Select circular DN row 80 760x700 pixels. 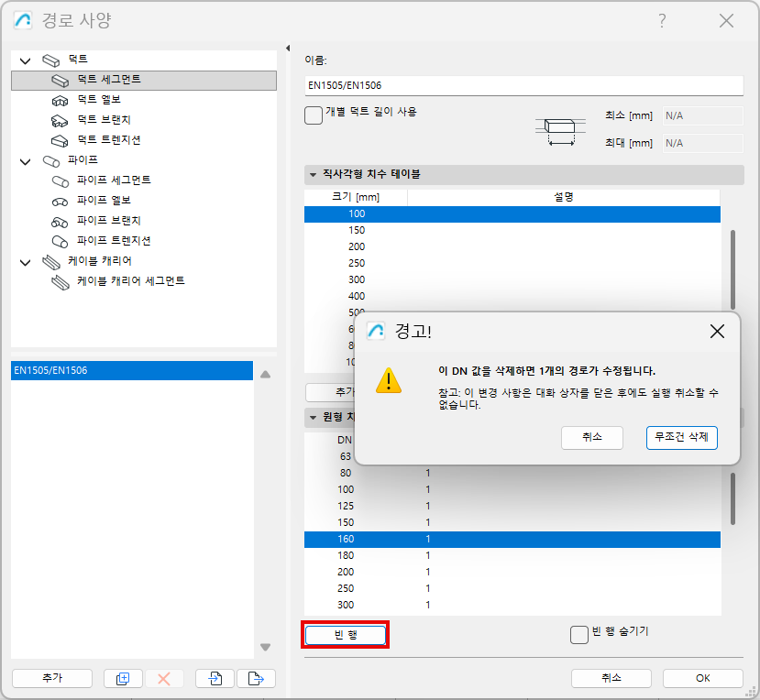pos(512,474)
